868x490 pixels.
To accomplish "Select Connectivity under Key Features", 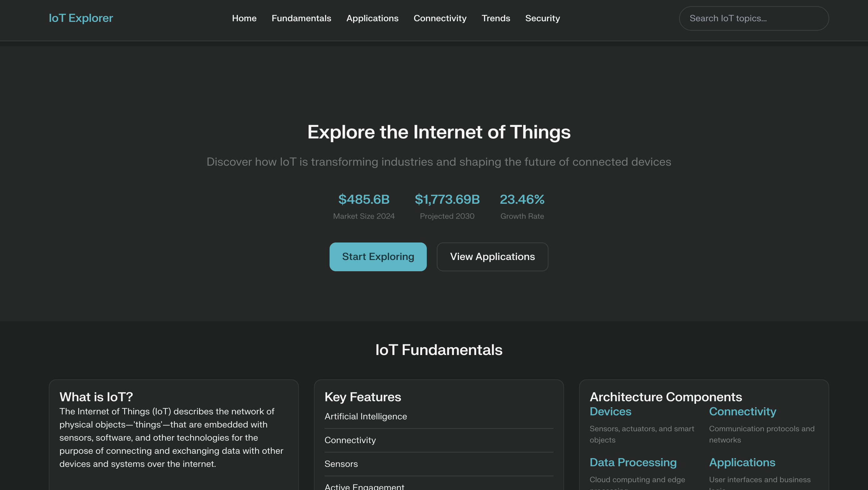I will (x=350, y=440).
